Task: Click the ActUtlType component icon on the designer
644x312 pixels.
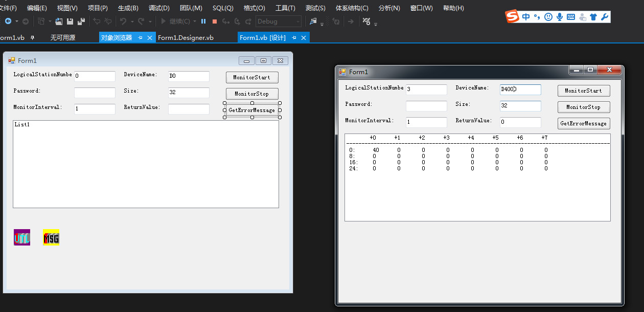Action: [22, 237]
